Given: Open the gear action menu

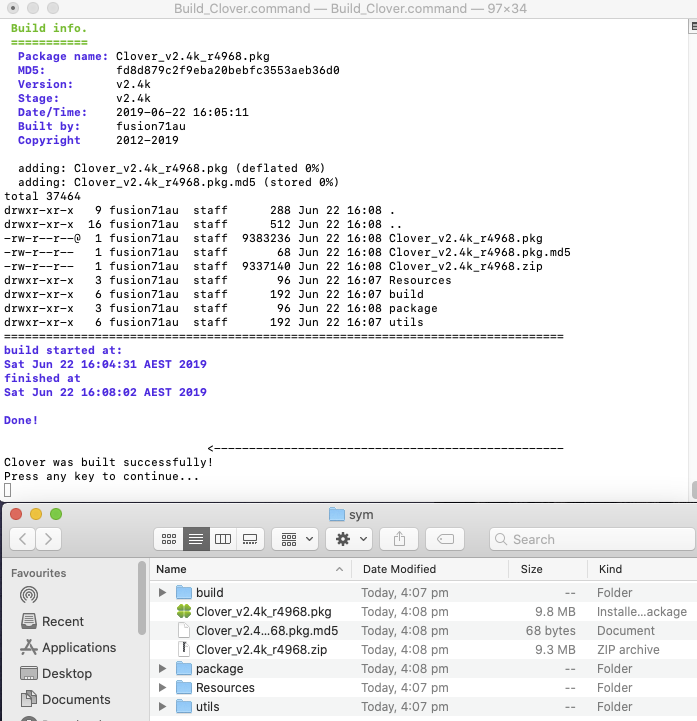Looking at the screenshot, I should 350,539.
